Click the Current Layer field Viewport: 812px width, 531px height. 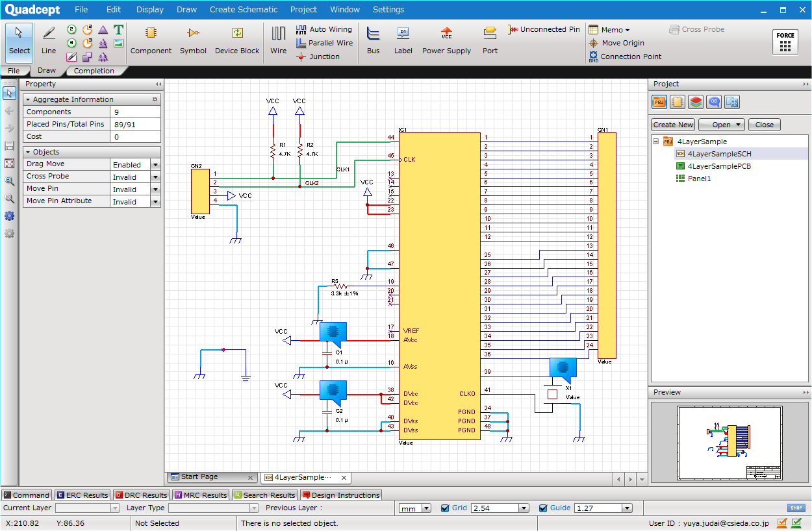pyautogui.click(x=88, y=508)
